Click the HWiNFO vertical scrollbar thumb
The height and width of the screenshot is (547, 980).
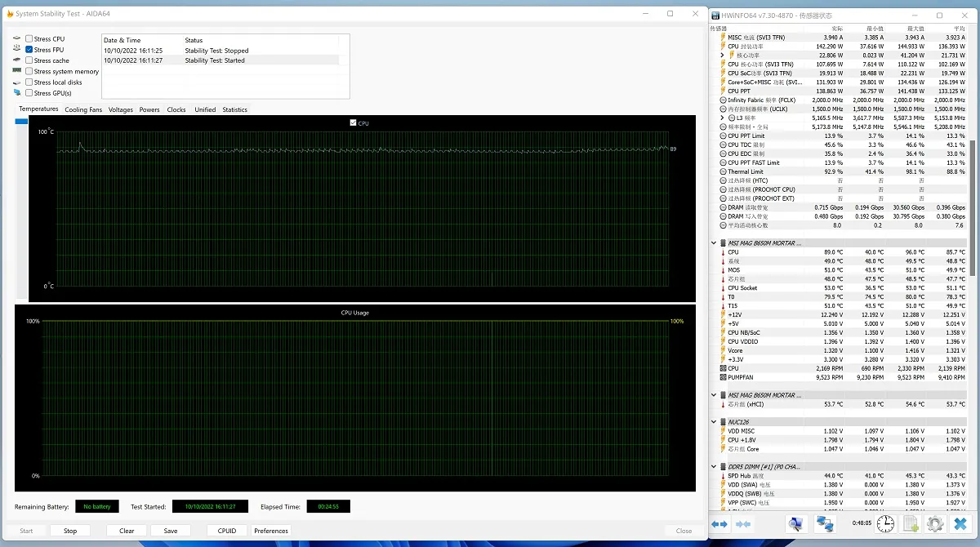click(972, 207)
